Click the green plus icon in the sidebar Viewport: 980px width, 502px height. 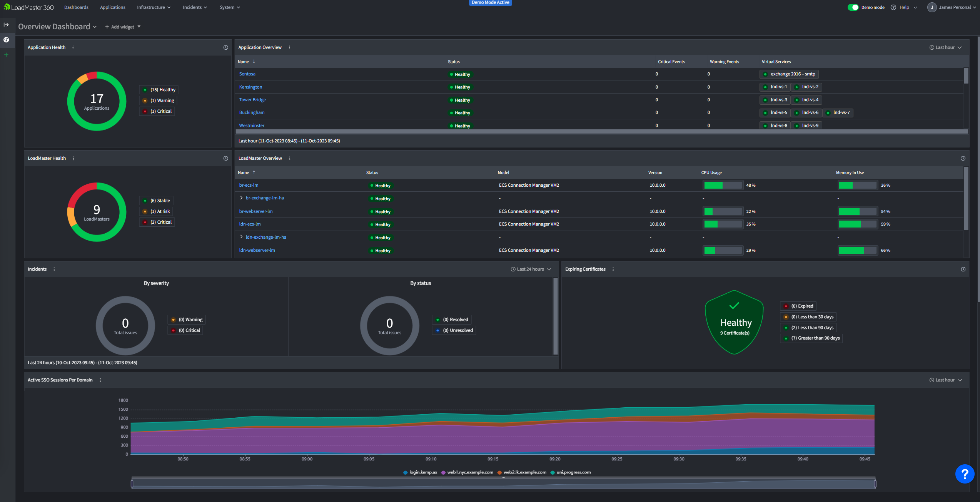(6, 55)
